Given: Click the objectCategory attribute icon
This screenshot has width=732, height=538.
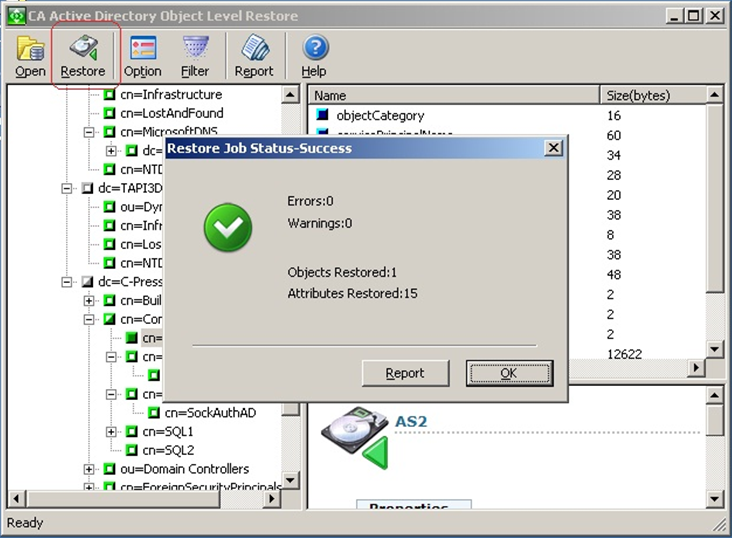Looking at the screenshot, I should click(x=323, y=114).
